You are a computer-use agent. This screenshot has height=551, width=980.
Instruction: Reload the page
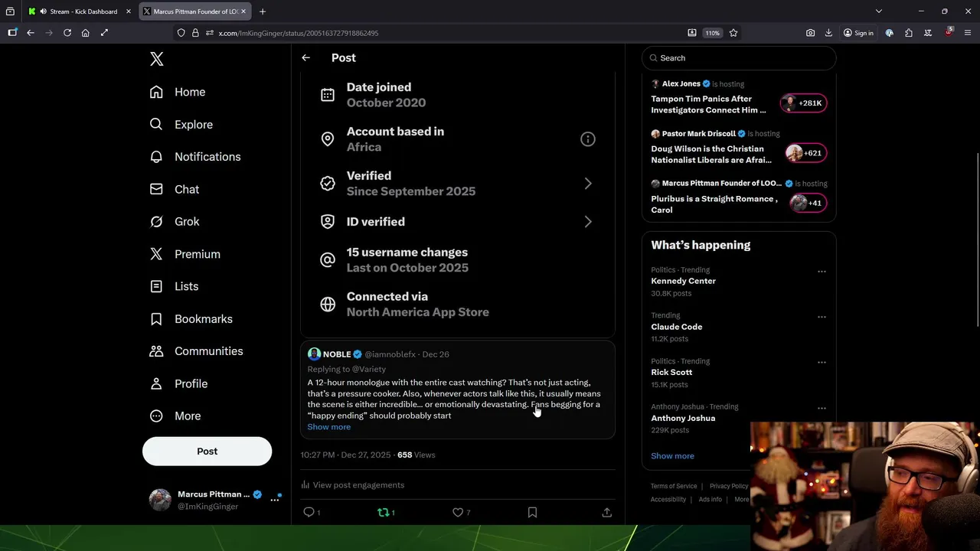coord(67,33)
